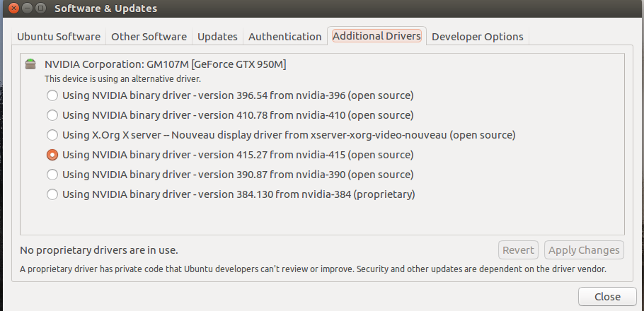Click the Revert button
Viewport: 644px width, 311px height.
[518, 250]
